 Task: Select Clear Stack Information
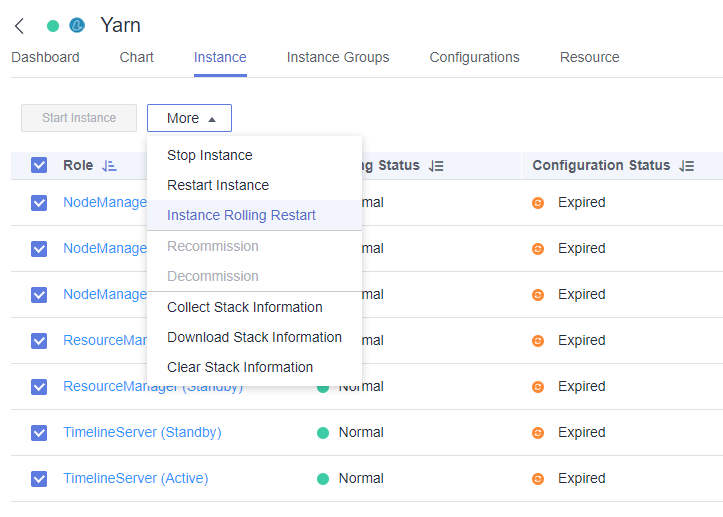[255, 367]
